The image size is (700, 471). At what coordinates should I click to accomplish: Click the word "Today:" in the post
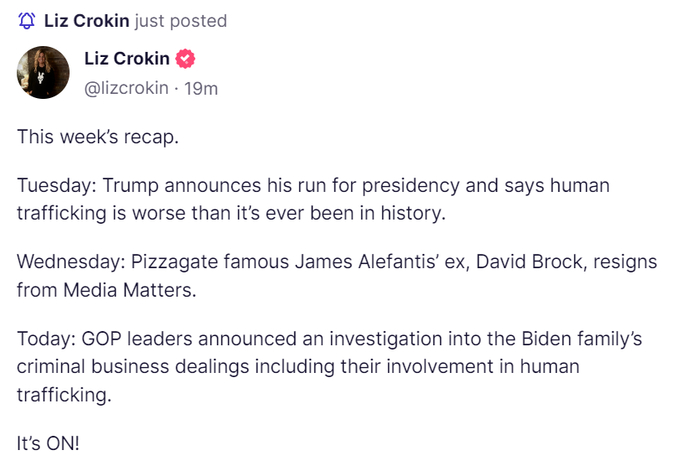(46, 339)
